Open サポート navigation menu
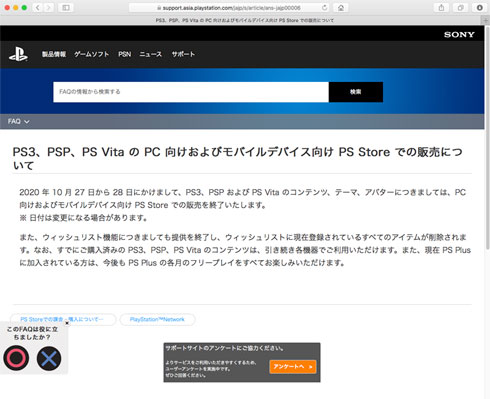The height and width of the screenshot is (399, 490). click(183, 54)
